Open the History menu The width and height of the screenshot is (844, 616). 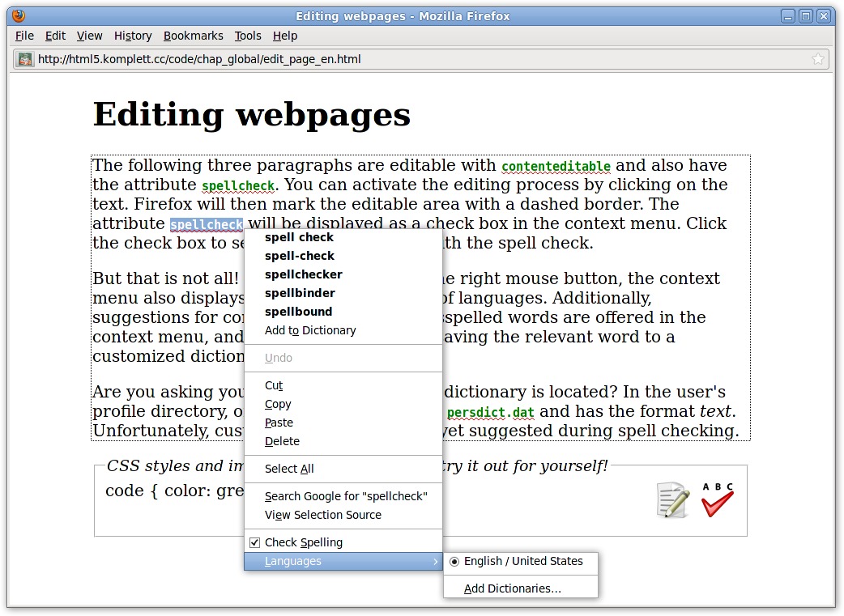point(133,36)
